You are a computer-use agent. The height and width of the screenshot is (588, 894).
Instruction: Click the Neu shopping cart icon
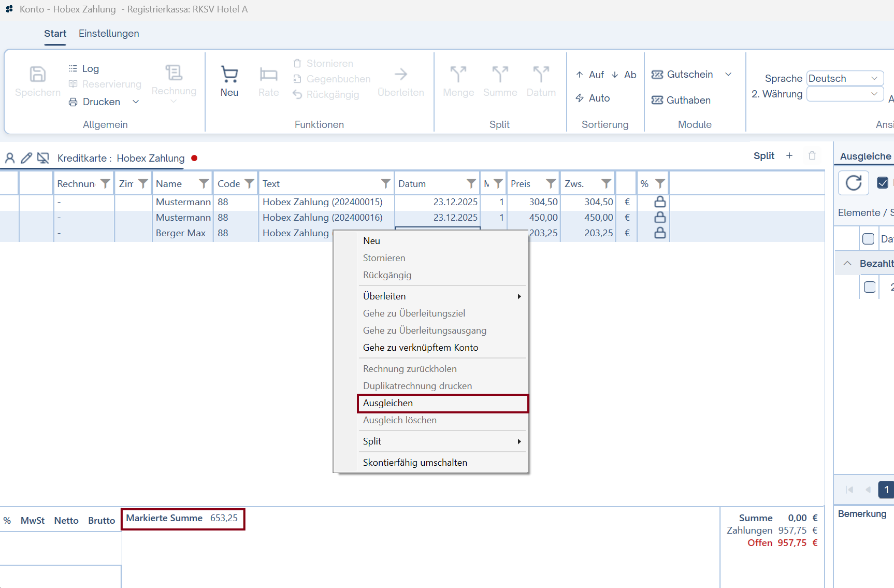coord(229,75)
